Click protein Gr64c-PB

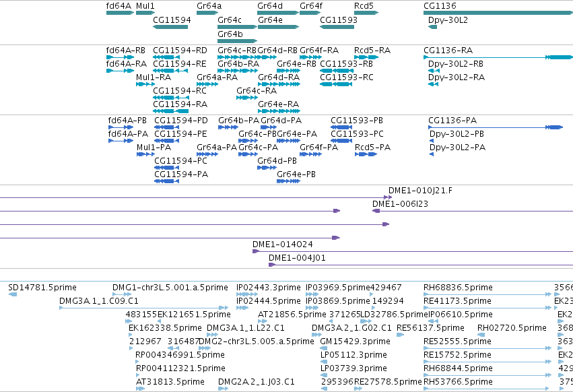pos(248,141)
